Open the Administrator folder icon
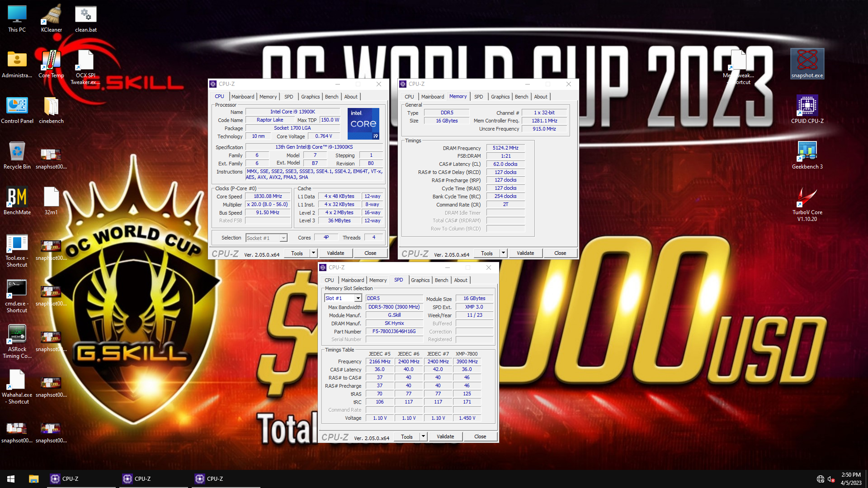Screen dimensions: 868x488 coord(17,65)
